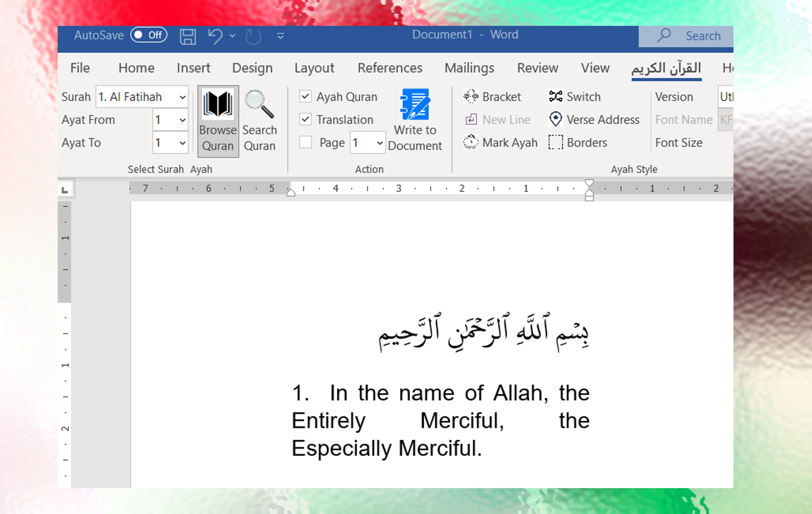Open the References tab
Viewport: 812px width, 514px height.
point(390,68)
